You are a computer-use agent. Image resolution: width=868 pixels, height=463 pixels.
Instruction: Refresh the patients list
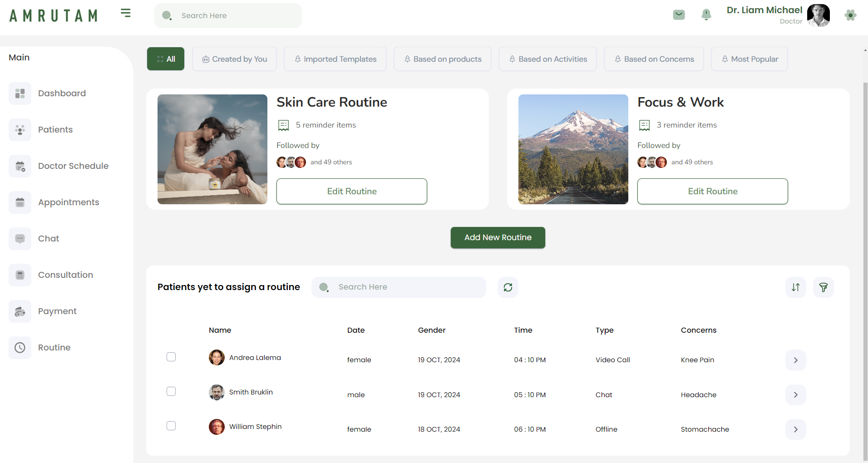[x=508, y=287]
